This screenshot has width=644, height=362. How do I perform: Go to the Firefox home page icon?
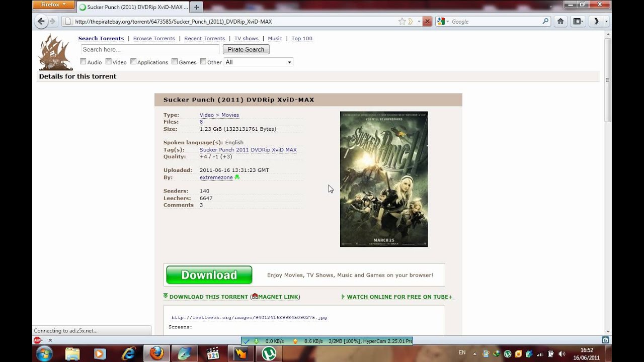tap(560, 22)
